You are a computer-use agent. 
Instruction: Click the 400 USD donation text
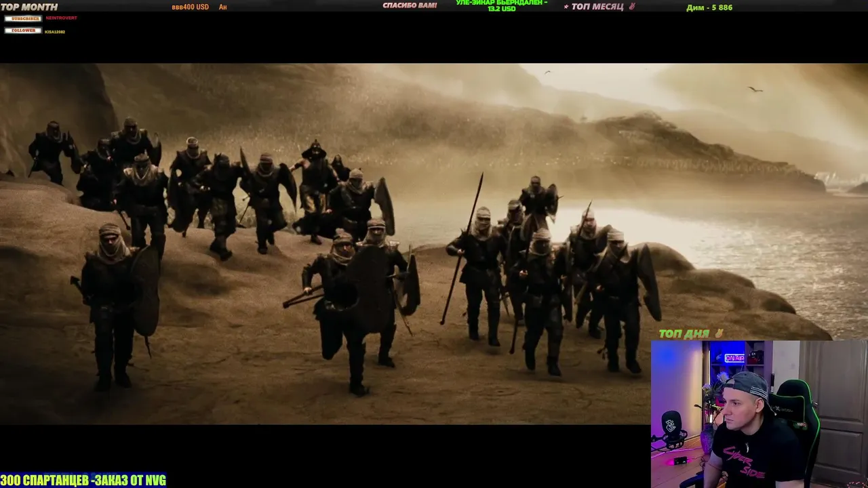click(190, 7)
